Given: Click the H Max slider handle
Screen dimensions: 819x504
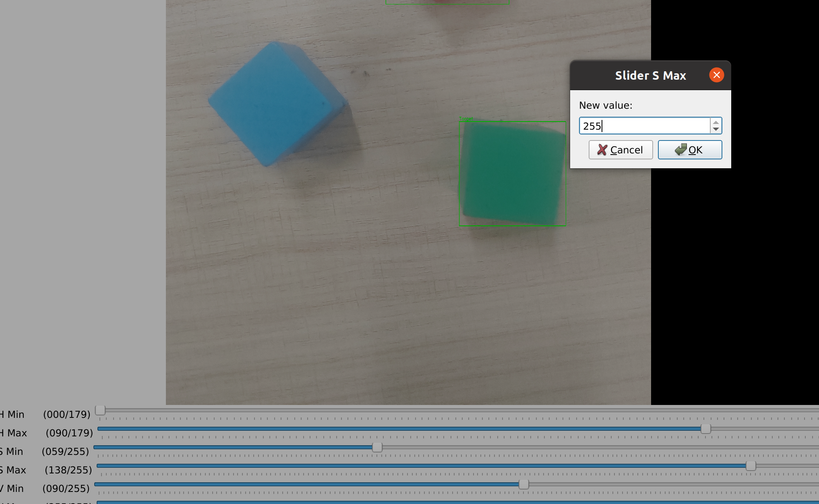Looking at the screenshot, I should (x=705, y=429).
